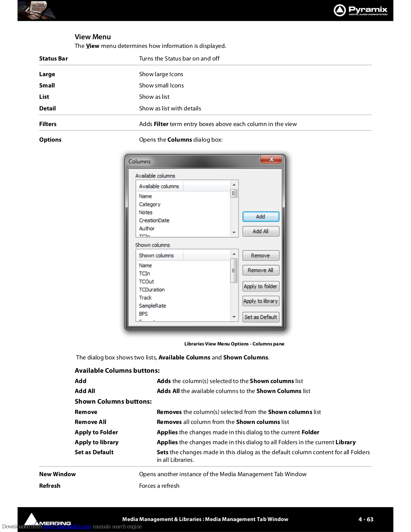Image resolution: width=411 pixels, height=532 pixels.
Task: Click the Set as Default button
Action: (260, 317)
